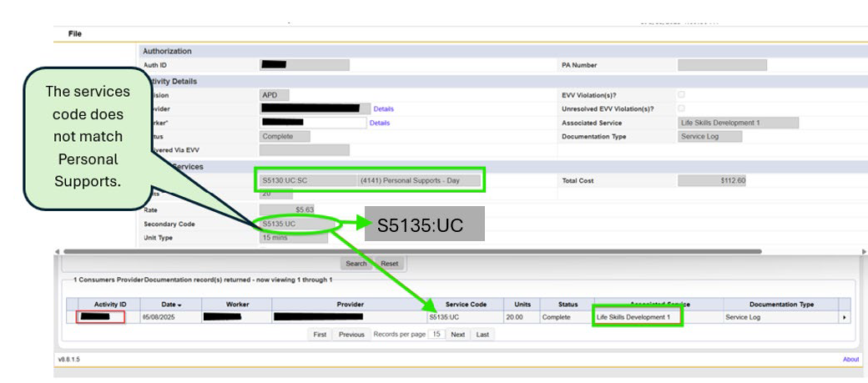This screenshot has width=868, height=383.
Task: Go to the First page of records
Action: [320, 335]
